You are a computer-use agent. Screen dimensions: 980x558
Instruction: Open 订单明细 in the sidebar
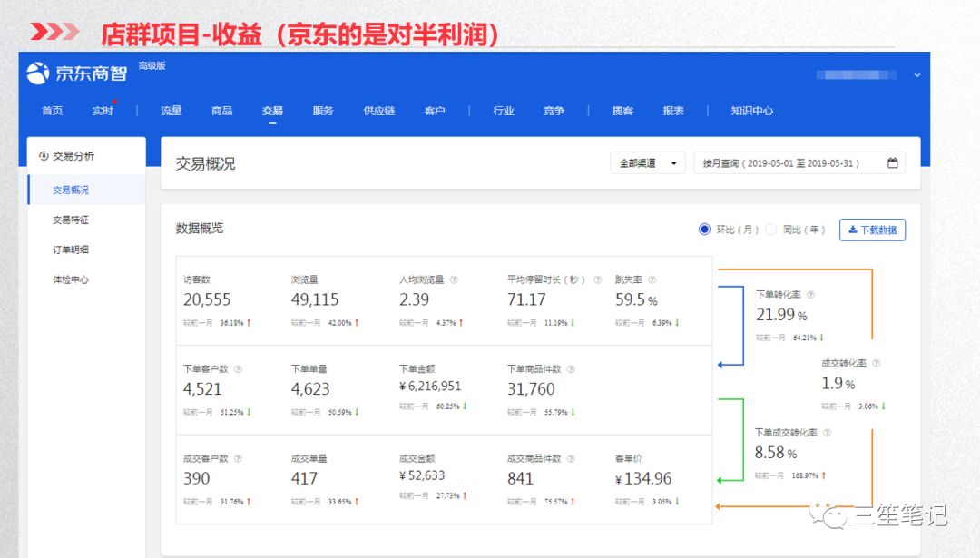(71, 250)
